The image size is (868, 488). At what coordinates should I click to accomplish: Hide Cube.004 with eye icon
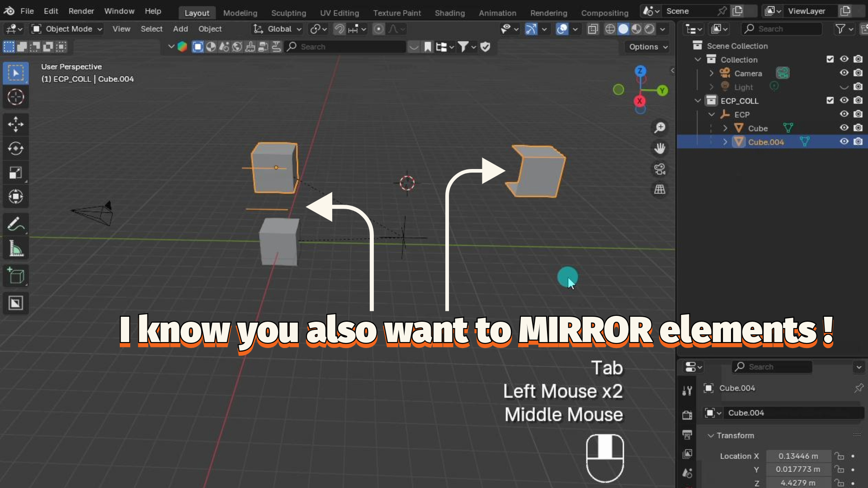pyautogui.click(x=844, y=141)
